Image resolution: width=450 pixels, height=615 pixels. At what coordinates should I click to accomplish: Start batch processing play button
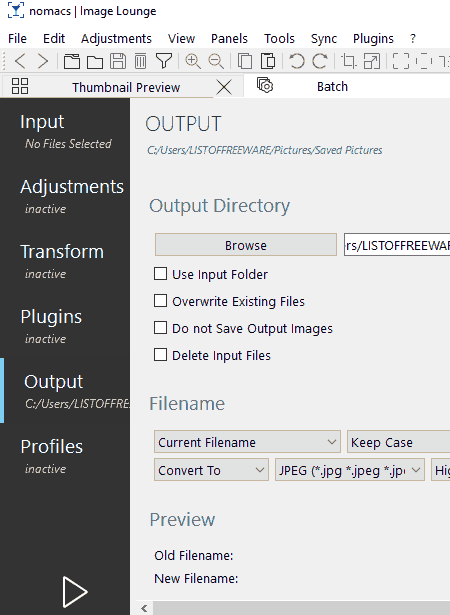coord(75,591)
